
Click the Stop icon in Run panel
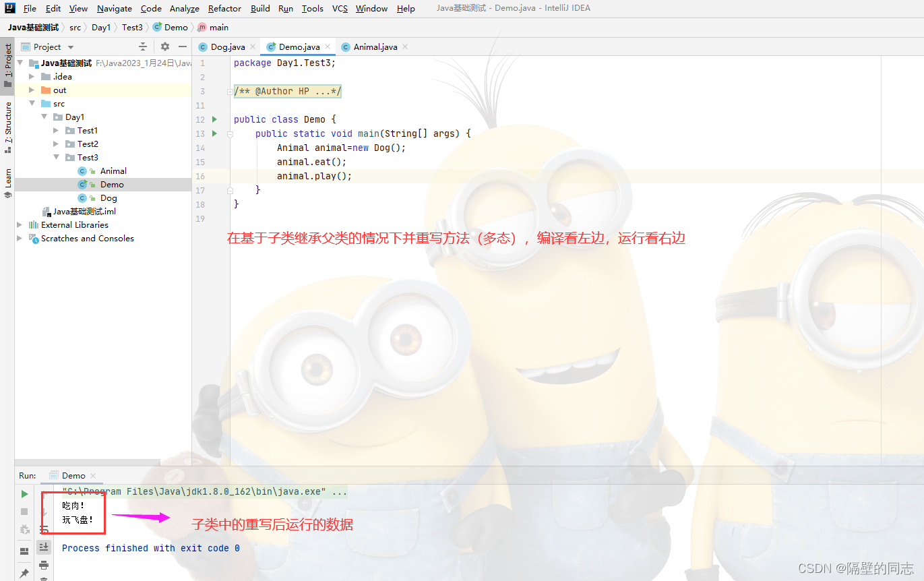click(24, 512)
